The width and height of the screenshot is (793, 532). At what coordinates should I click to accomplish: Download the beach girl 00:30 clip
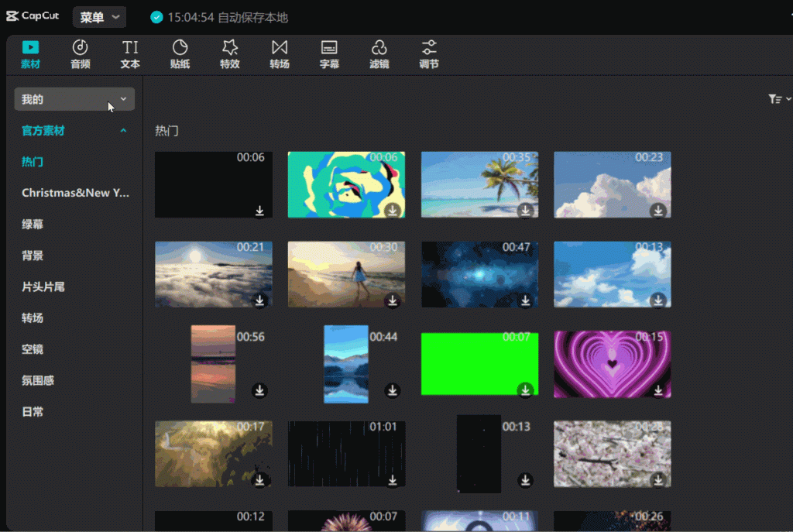(x=393, y=300)
